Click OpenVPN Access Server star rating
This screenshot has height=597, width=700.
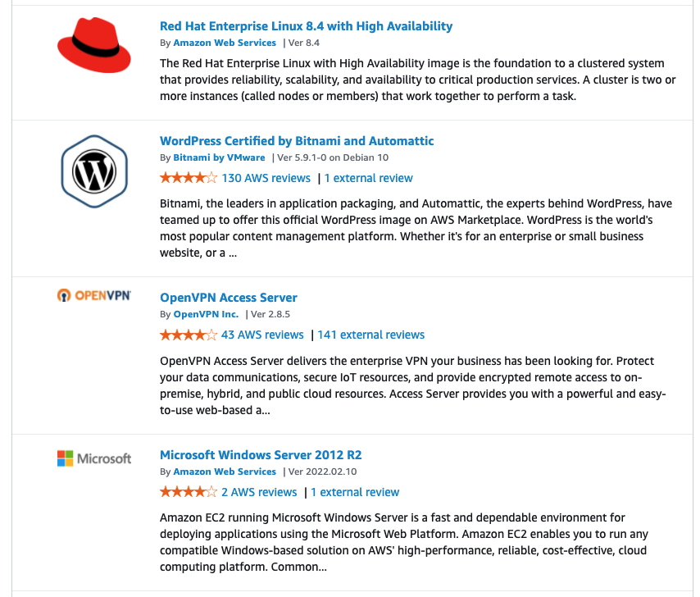point(188,335)
